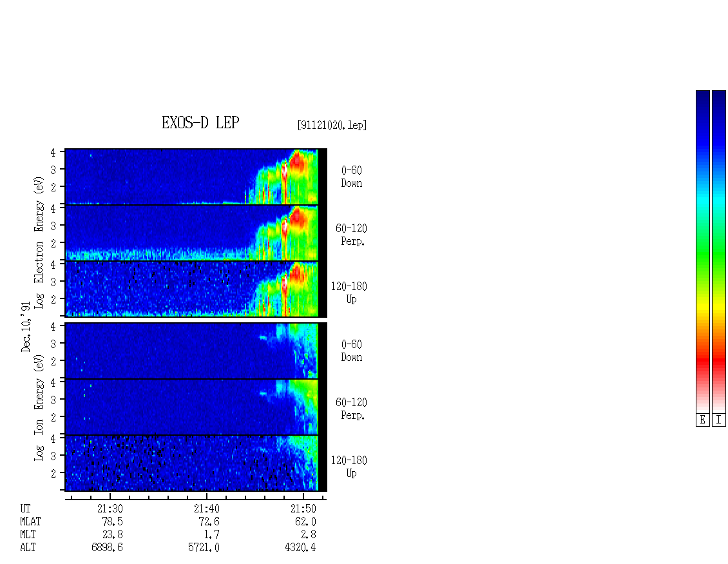
Task: Click the ion panel's "0-60 Down" label
Action: (352, 351)
